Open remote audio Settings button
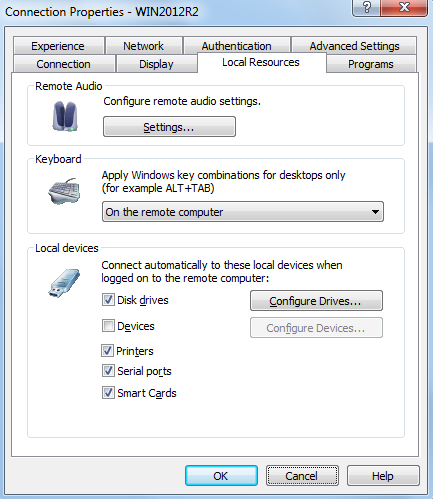Viewport: 433px width, 499px height. [x=169, y=127]
